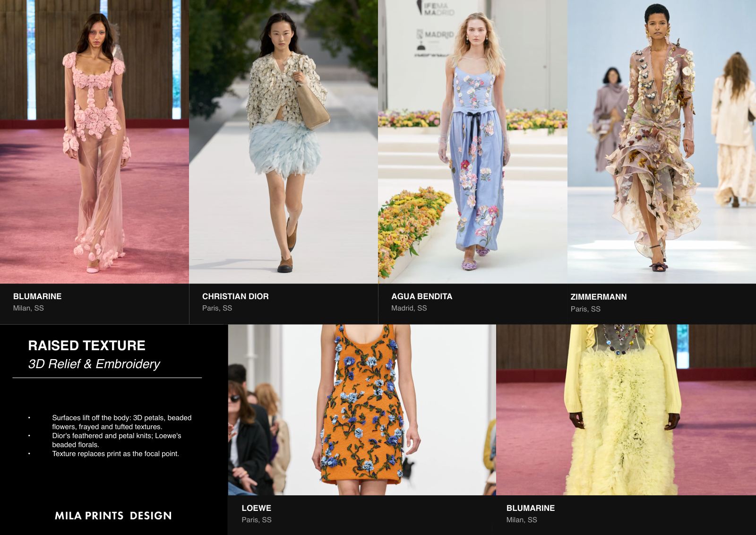
Task: Select the Blumarine yellow tulle skirt photo
Action: point(626,410)
